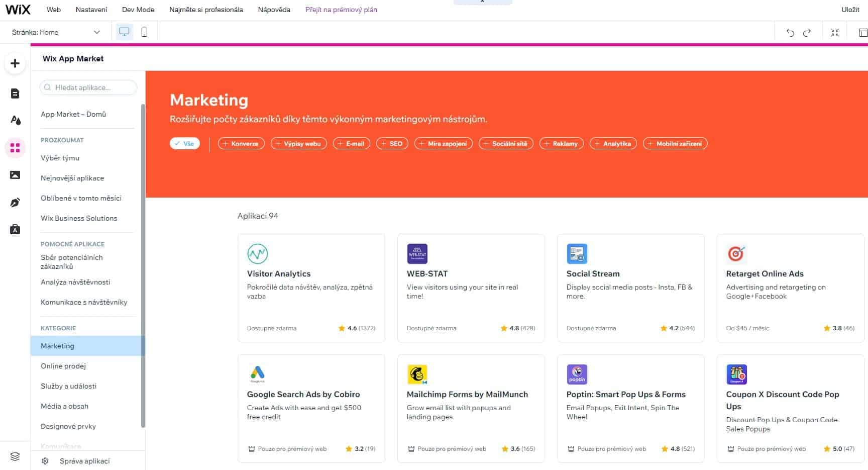The height and width of the screenshot is (470, 868).
Task: Toggle the E-mail filter chip
Action: [x=352, y=144]
